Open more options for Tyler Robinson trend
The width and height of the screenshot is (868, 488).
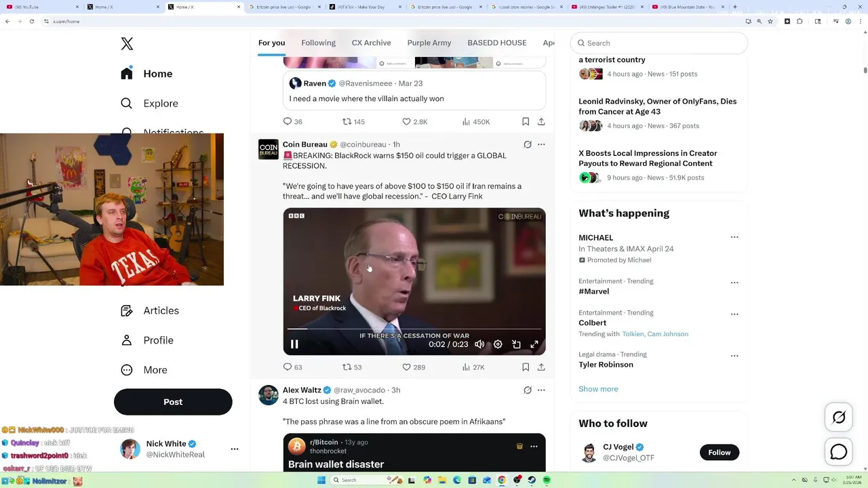point(734,356)
